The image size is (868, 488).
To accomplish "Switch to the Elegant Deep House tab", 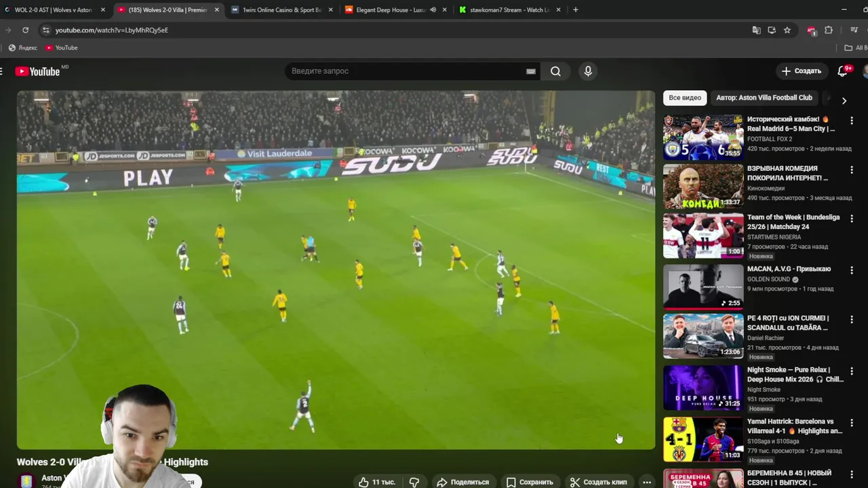I will coord(391,9).
